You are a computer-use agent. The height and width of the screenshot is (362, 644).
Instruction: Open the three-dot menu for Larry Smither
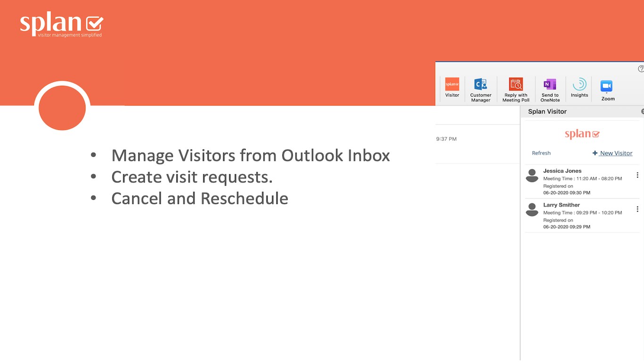coord(637,209)
